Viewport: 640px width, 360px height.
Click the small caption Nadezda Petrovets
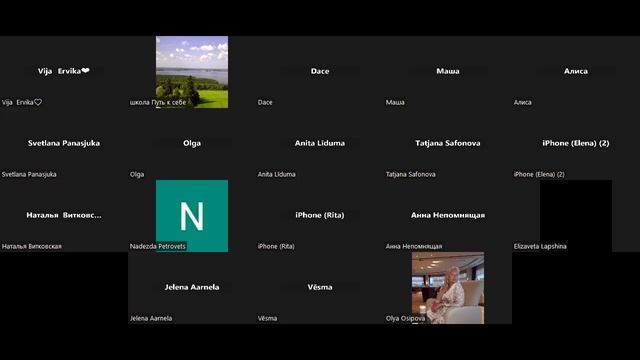pyautogui.click(x=158, y=246)
